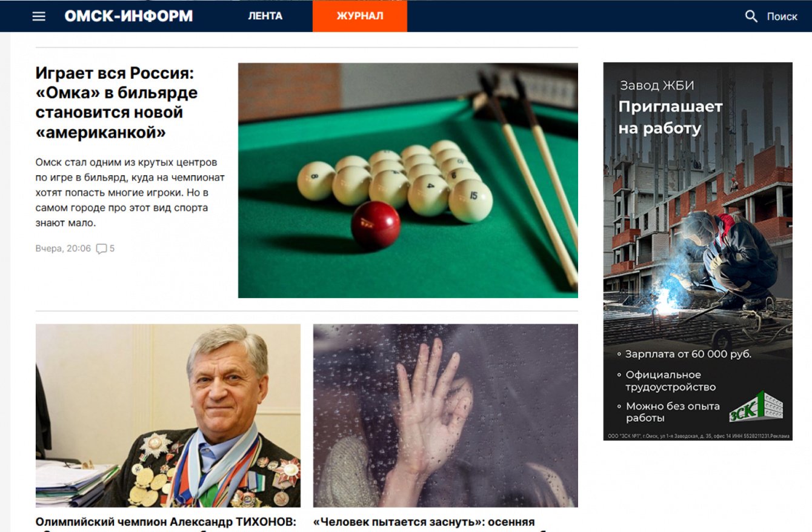This screenshot has height=532, width=812.
Task: Open photo of Александр Тихонов with medals
Action: coord(168,416)
